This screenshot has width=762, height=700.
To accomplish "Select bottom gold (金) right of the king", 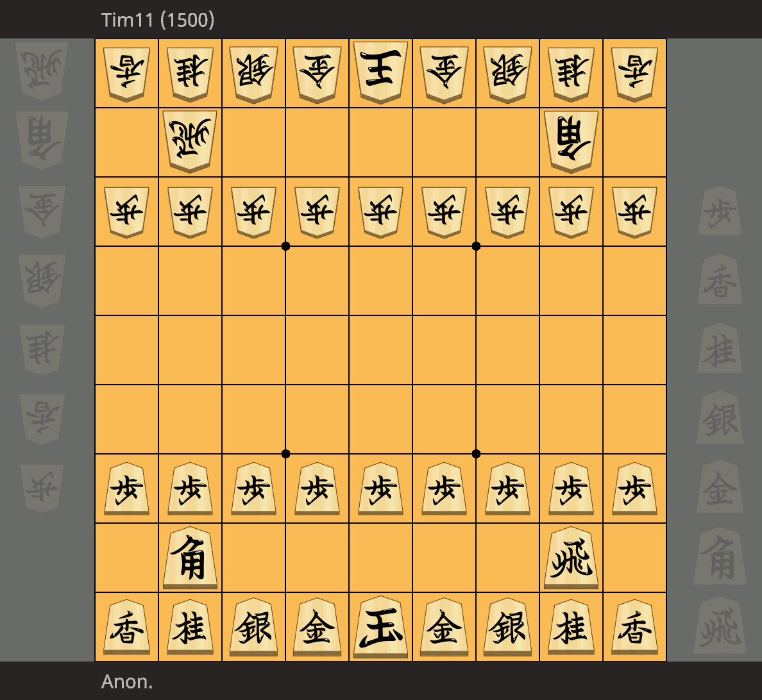I will point(444,627).
